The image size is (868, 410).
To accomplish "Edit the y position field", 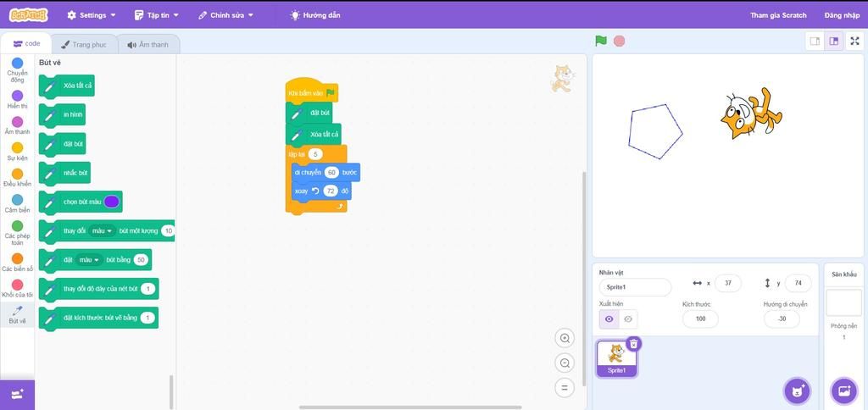I will click(798, 283).
